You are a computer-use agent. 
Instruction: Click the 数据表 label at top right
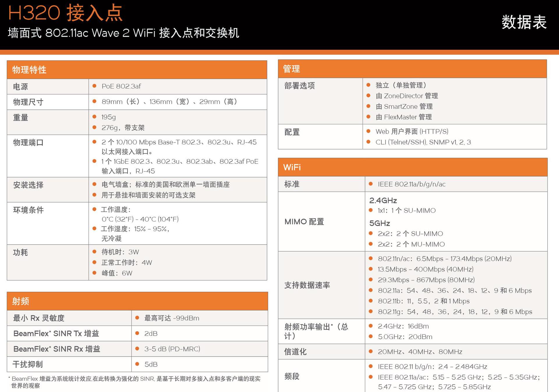(524, 22)
